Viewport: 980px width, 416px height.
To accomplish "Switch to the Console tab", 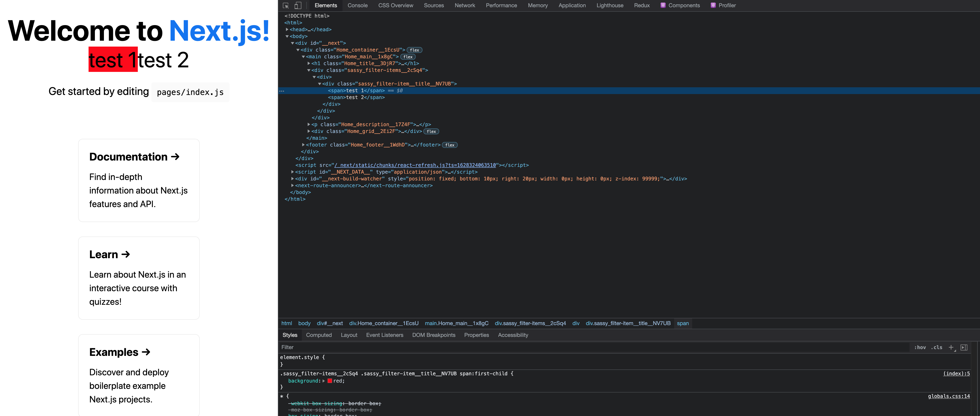I will pos(357,5).
